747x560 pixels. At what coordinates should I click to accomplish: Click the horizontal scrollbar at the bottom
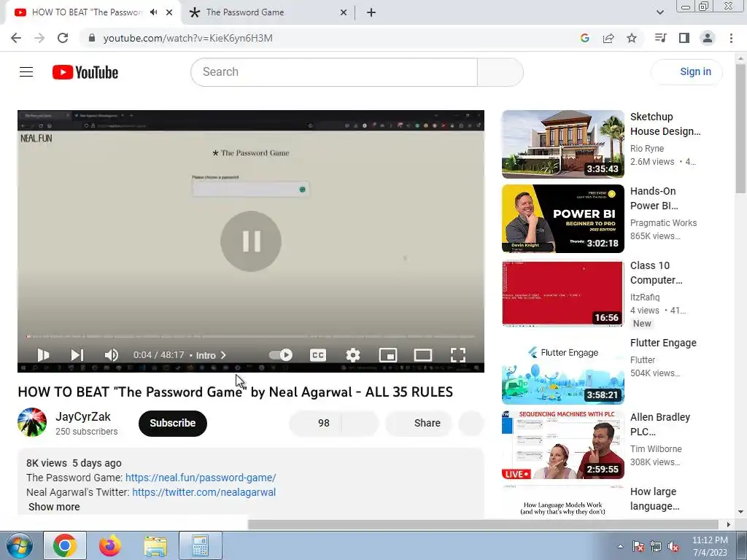point(483,524)
